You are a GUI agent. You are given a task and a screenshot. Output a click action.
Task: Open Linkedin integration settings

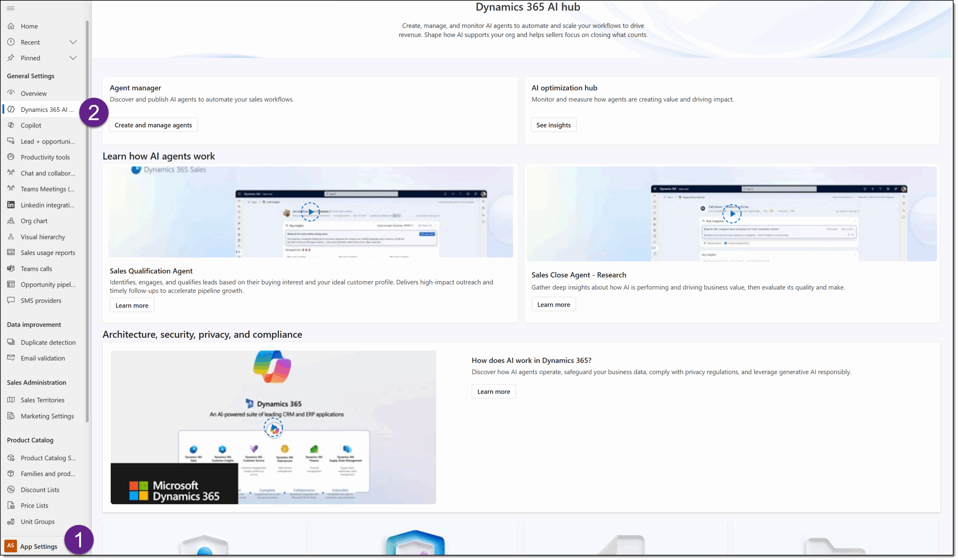(47, 205)
